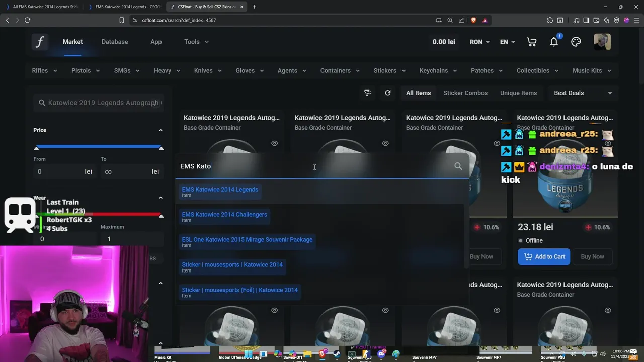Open the EN language dropdown
Viewport: 644px width, 362px height.
click(507, 42)
